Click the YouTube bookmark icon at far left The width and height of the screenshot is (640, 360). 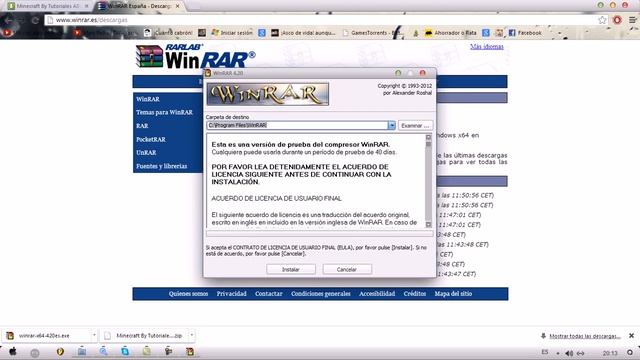point(7,33)
